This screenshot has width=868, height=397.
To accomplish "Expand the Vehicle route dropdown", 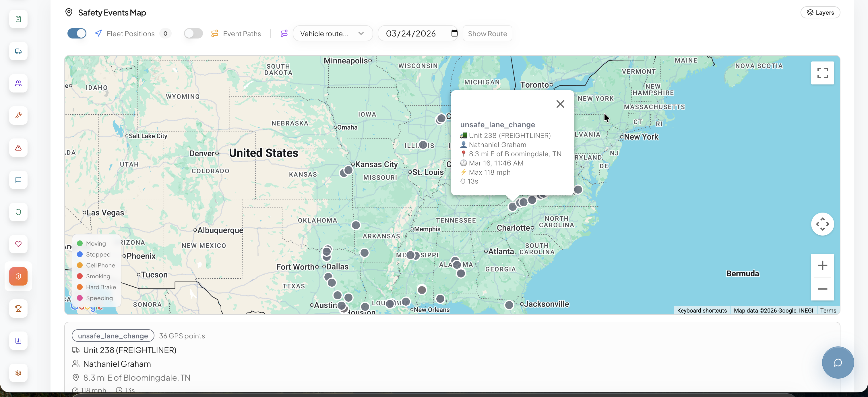I will click(x=332, y=33).
